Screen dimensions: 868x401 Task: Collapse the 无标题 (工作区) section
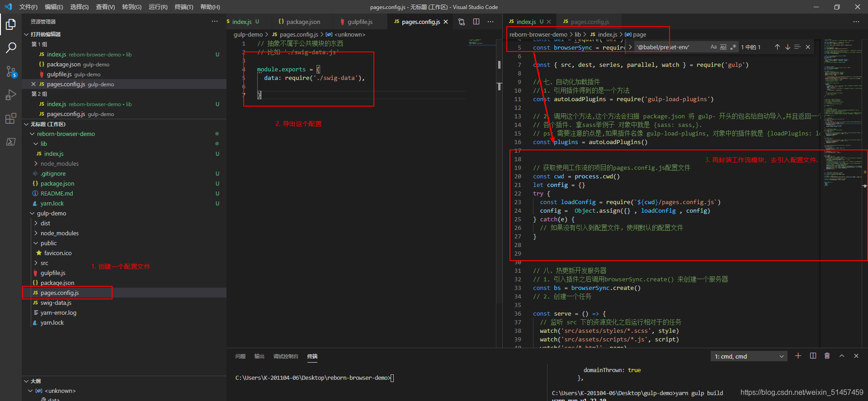pyautogui.click(x=26, y=124)
